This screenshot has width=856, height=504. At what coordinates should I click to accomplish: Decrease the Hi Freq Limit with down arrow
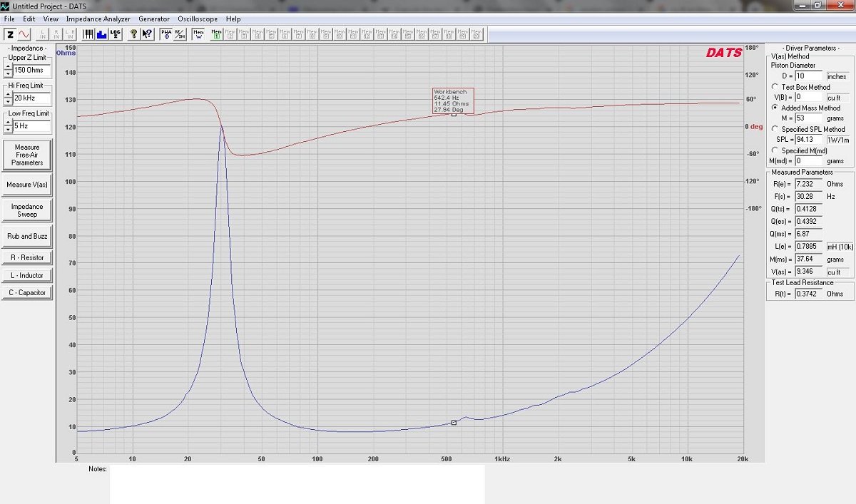pos(9,101)
